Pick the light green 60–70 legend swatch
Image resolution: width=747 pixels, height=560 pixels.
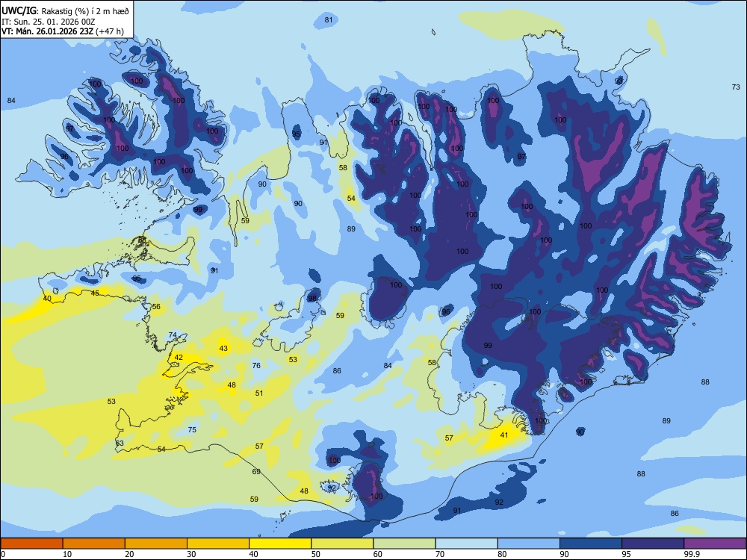pyautogui.click(x=404, y=544)
